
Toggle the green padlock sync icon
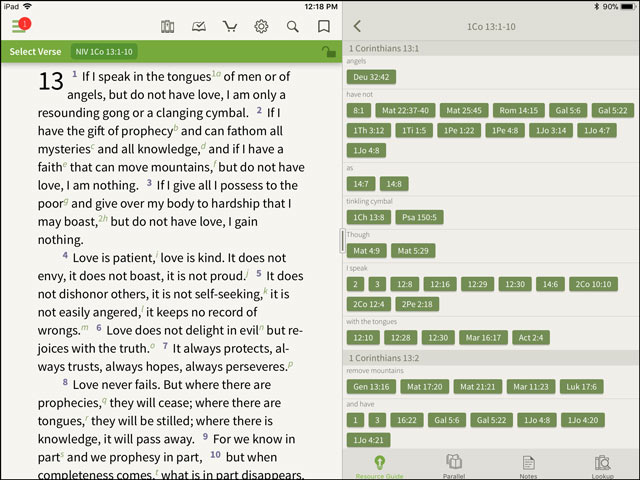click(x=328, y=52)
